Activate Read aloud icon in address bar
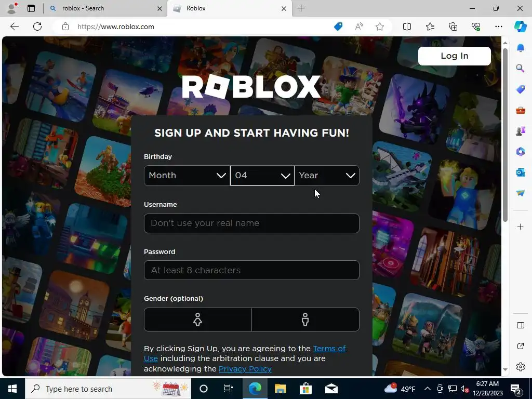 pos(359,26)
